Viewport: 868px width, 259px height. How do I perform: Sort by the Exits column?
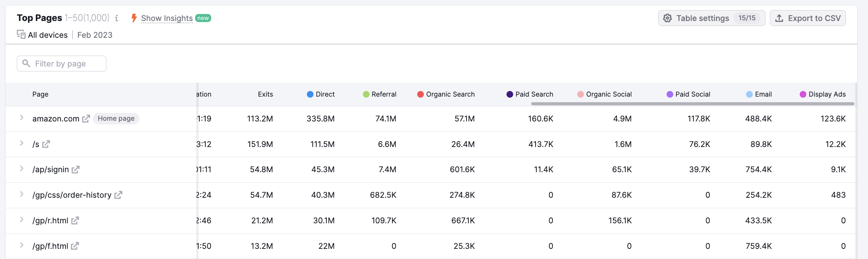pos(265,94)
